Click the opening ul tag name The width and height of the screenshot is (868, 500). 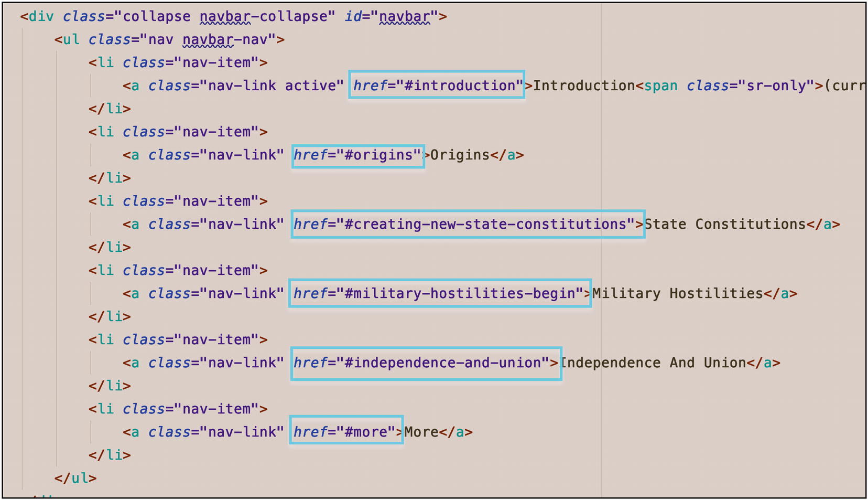(71, 40)
